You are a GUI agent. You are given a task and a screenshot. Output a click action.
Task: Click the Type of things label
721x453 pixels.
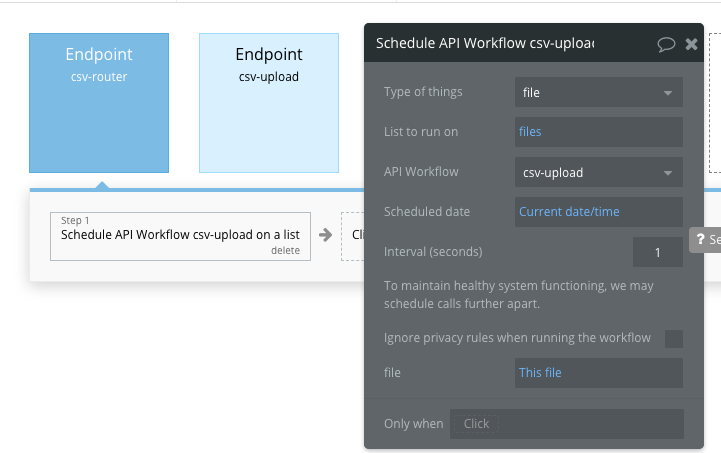[423, 93]
